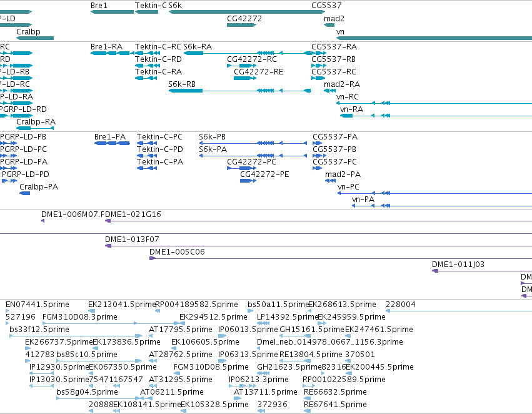532x414 pixels.
Task: Click the Tektin-C-RA transcript label
Action: [x=158, y=72]
